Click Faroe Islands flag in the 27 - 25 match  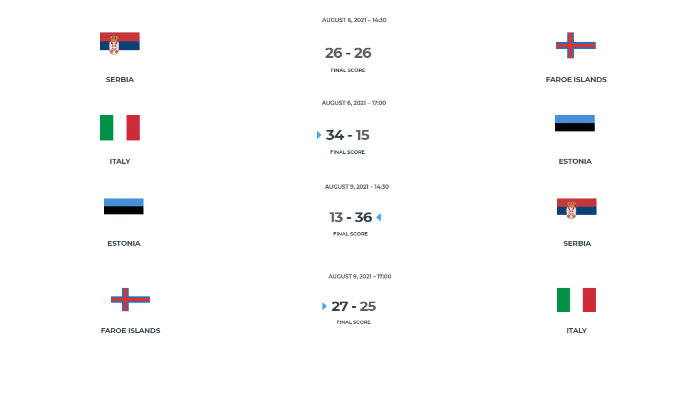pyautogui.click(x=130, y=298)
